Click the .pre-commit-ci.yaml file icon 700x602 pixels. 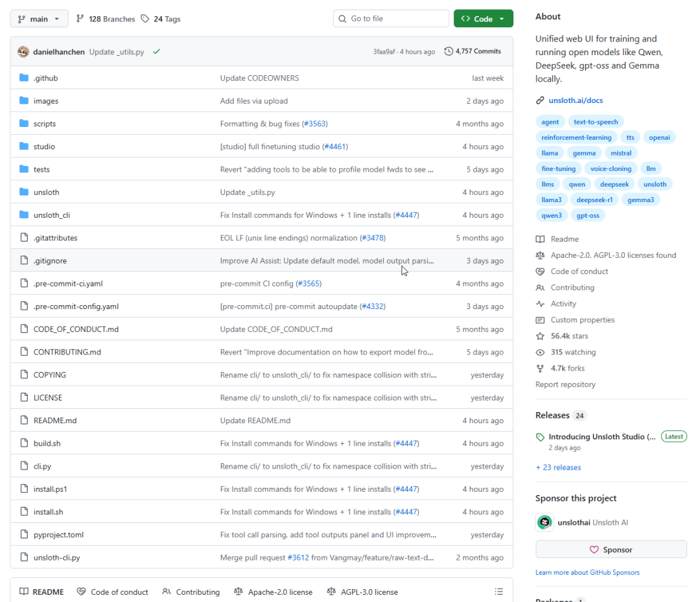coord(24,283)
